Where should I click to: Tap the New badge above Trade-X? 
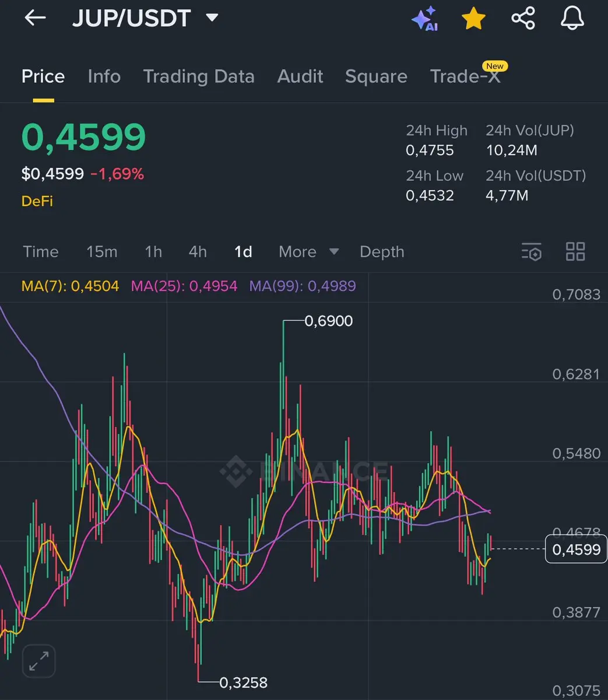(x=495, y=66)
